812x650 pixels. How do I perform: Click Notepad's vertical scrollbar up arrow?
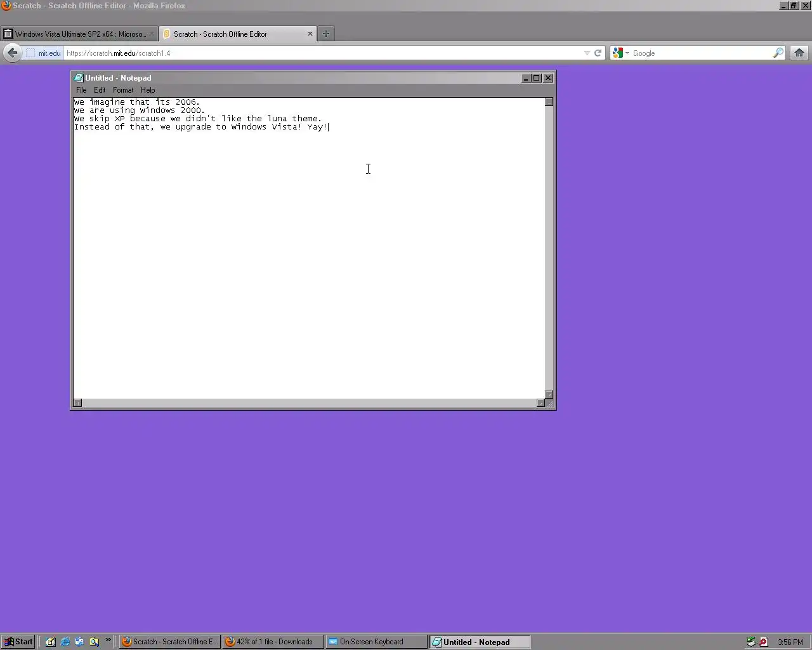coord(549,102)
